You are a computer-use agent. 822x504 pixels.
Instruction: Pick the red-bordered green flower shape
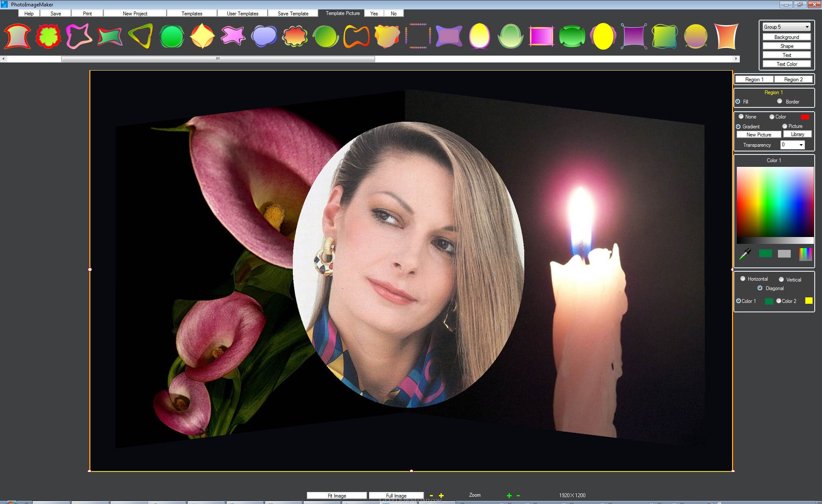[x=48, y=36]
